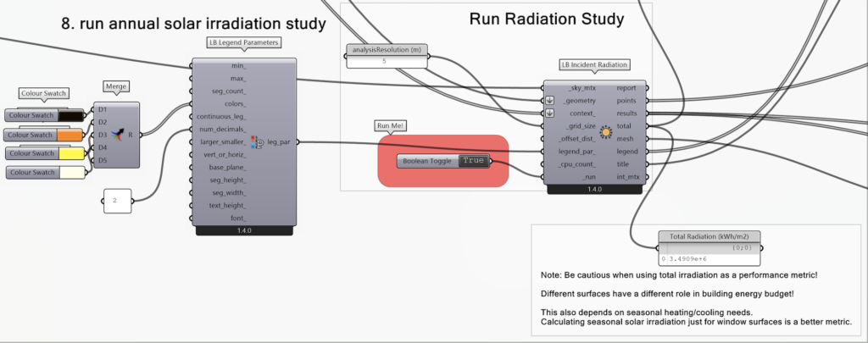Click the down-arrow icon beside context_ input
This screenshot has width=868, height=343.
click(x=548, y=113)
